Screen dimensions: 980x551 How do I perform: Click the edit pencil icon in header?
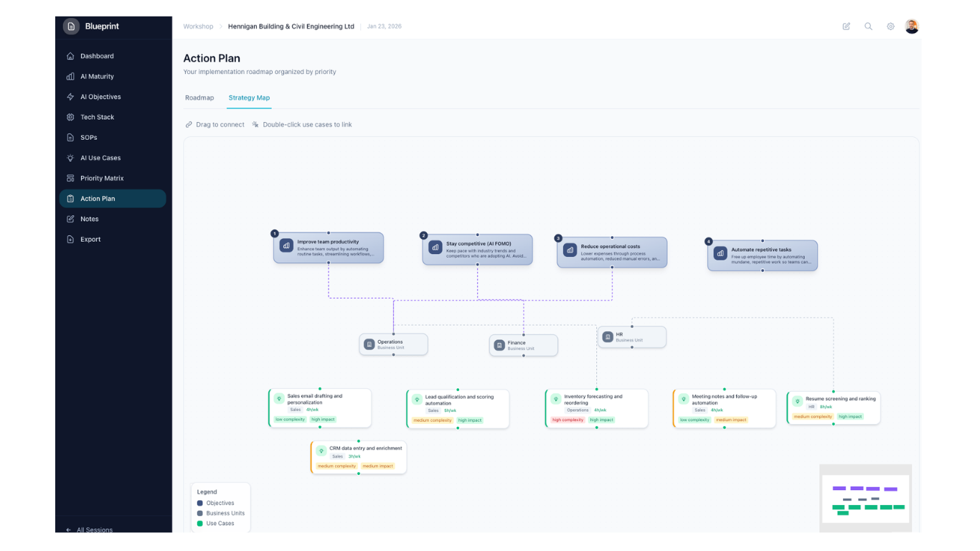847,27
